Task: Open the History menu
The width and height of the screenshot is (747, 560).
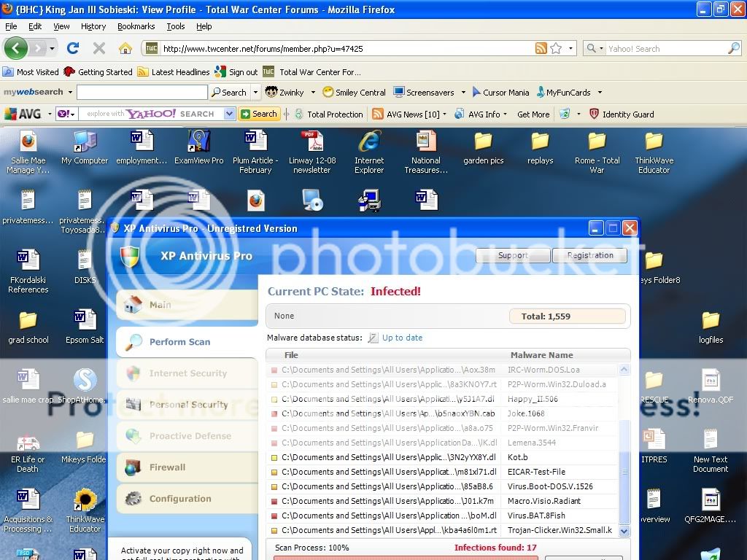Action: coord(93,26)
